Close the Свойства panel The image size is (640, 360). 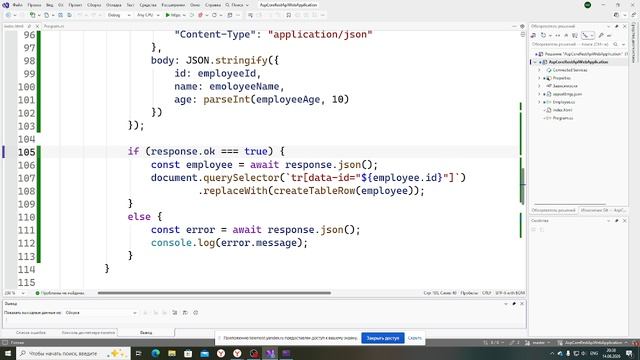pos(624,220)
